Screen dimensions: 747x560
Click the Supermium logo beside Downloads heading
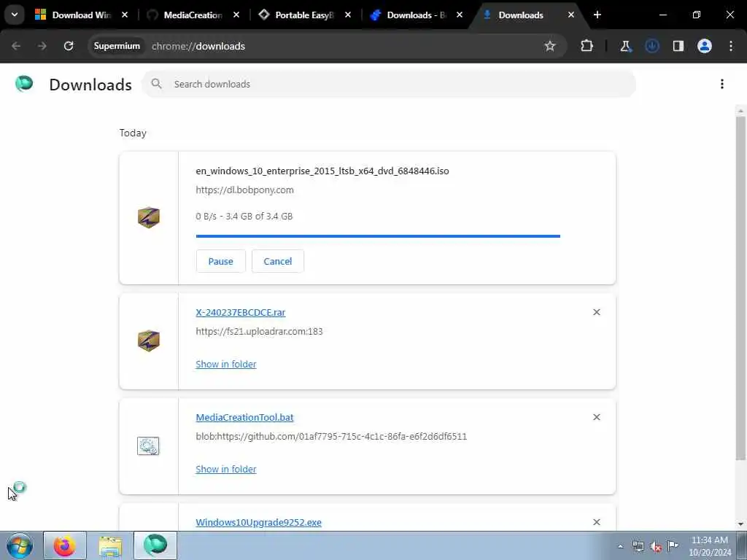[x=24, y=84]
